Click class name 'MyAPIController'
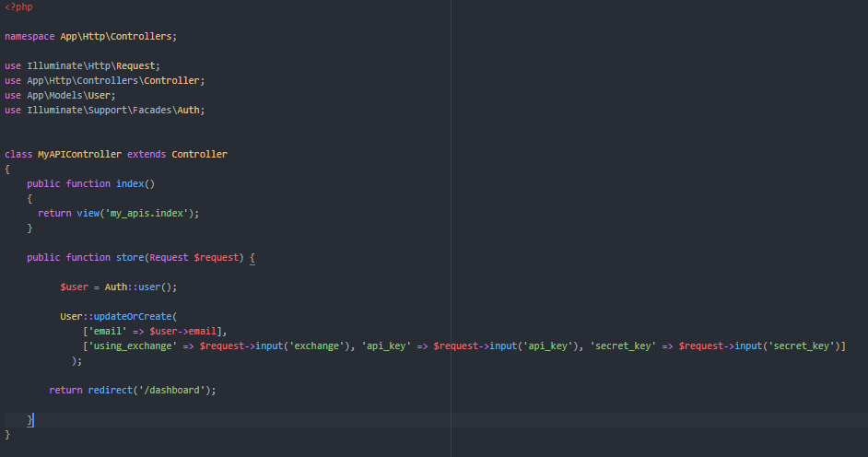This screenshot has width=868, height=457. point(80,155)
